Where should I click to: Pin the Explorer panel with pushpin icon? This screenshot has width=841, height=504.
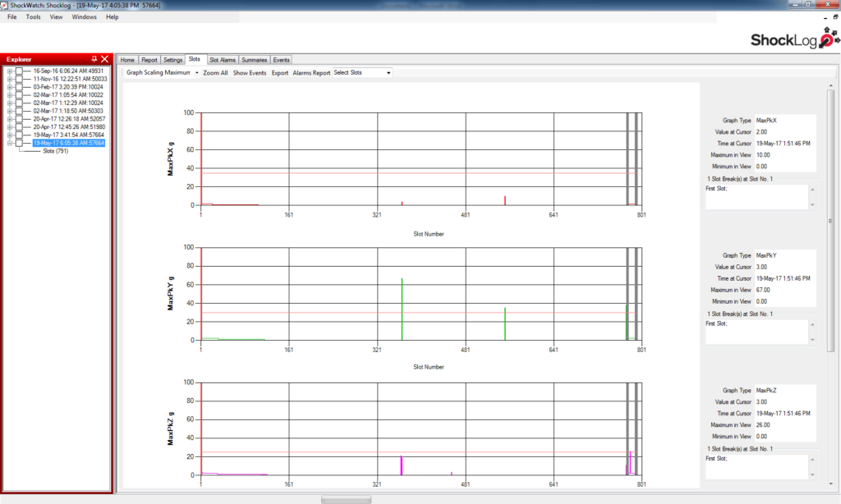pyautogui.click(x=94, y=59)
